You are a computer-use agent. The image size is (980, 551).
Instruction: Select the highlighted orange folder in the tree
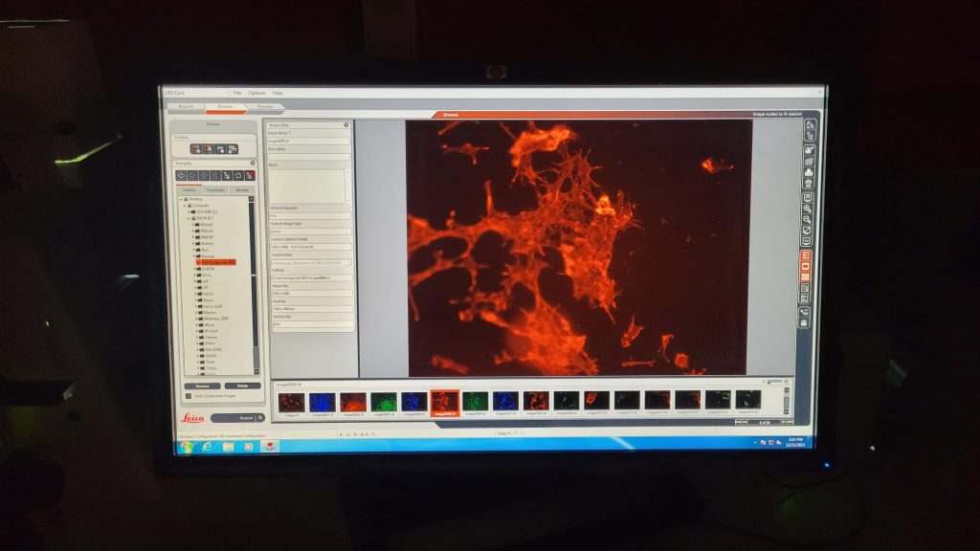click(x=215, y=262)
